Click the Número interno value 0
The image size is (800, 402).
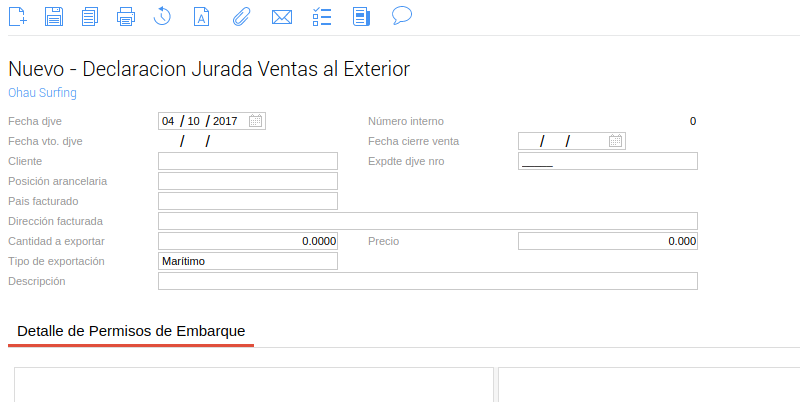click(x=693, y=121)
